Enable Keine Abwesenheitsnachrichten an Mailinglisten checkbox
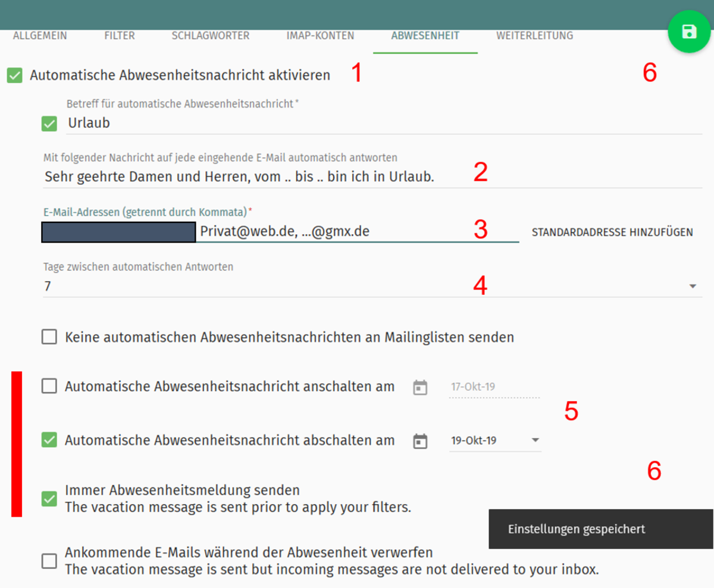 49,338
